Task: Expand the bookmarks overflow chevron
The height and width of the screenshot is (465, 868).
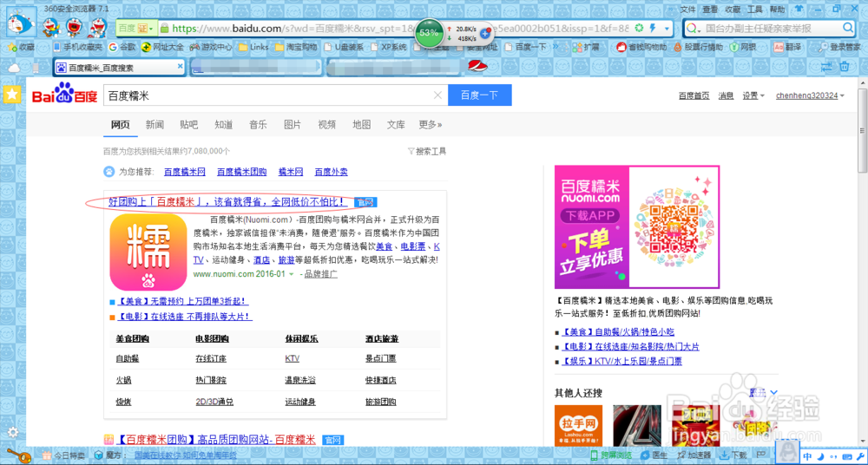Action: click(556, 47)
